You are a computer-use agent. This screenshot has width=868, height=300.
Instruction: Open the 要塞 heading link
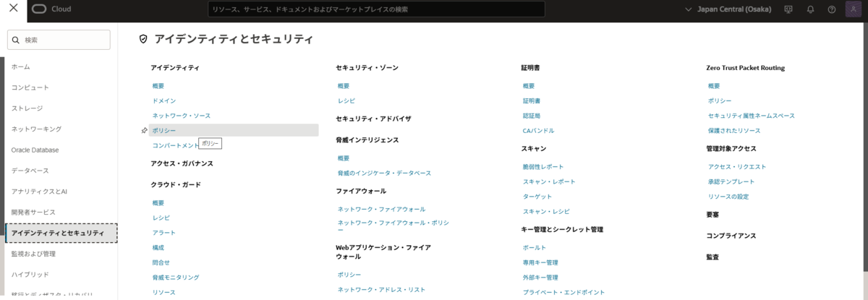[x=712, y=215]
